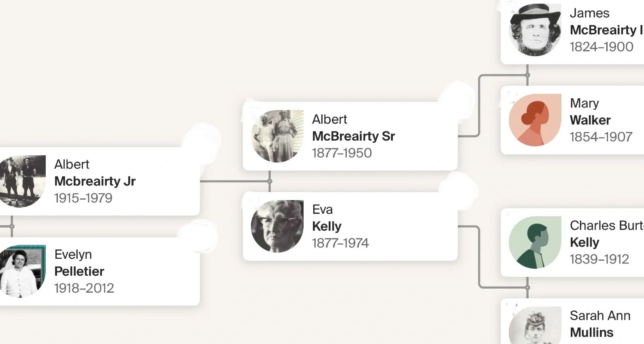Viewport: 644px width, 344px height.
Task: Click Eva Kelly's portrait photo
Action: point(277,226)
